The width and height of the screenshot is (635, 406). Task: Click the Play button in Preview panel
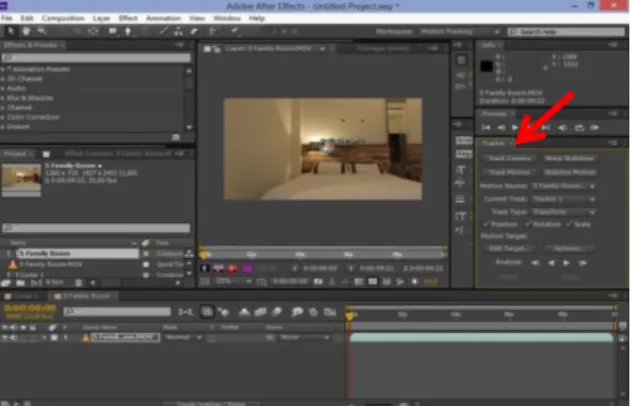[515, 128]
